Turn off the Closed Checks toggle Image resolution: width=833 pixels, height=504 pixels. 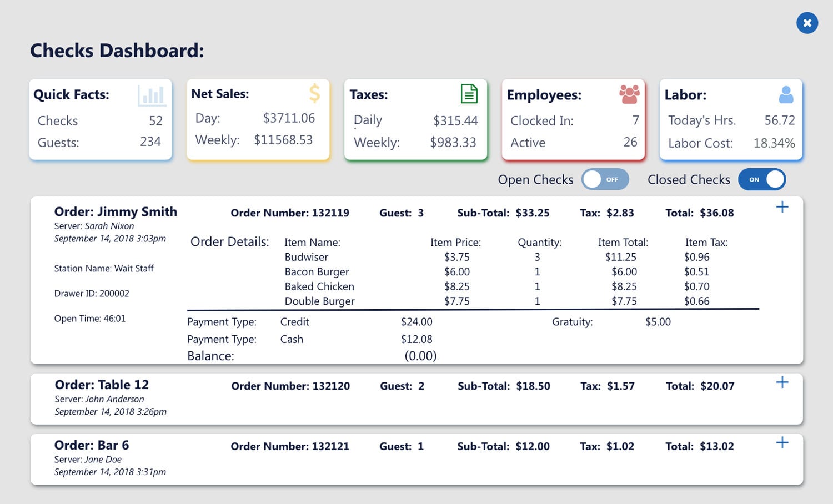point(762,179)
